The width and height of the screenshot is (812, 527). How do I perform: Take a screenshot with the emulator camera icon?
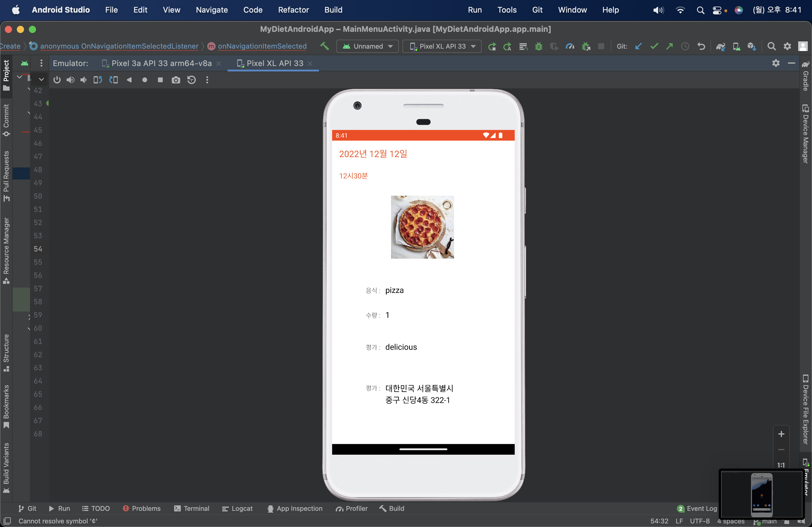coord(176,80)
